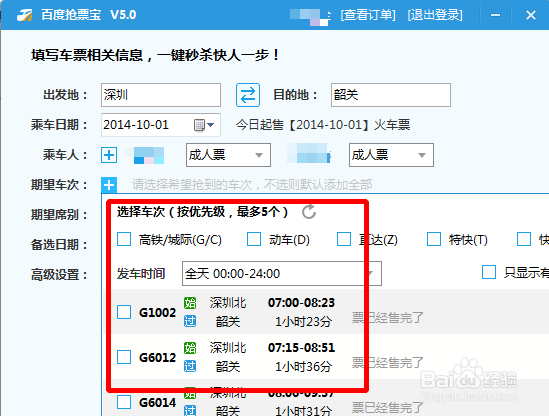549x416 pixels.
Task: Refresh the train selection list
Action: pos(309,212)
